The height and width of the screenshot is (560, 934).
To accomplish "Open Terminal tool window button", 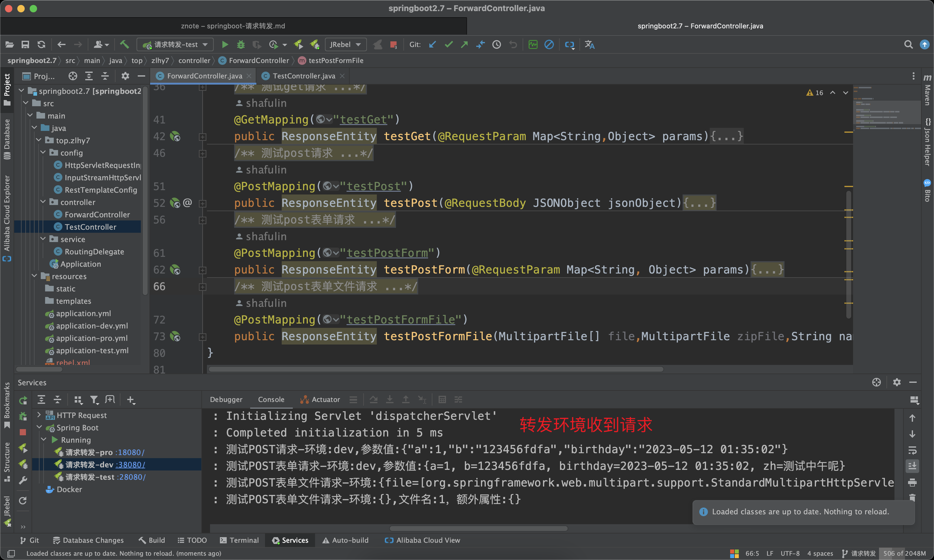I will click(239, 540).
